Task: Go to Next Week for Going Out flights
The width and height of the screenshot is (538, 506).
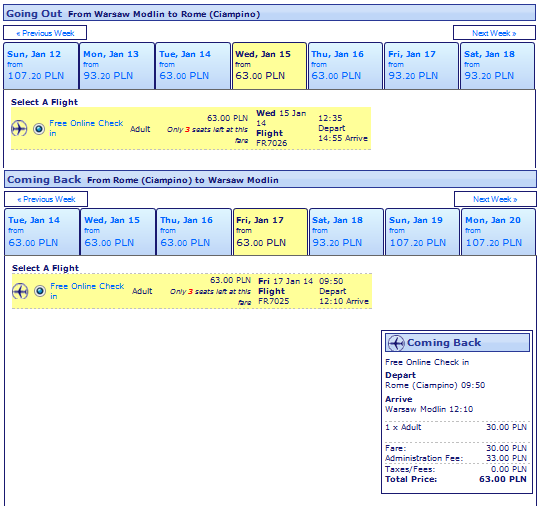Action: coord(494,33)
